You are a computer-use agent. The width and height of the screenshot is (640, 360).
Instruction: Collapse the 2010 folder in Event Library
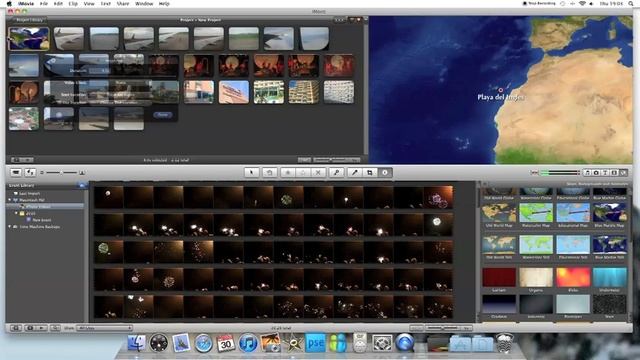16,213
